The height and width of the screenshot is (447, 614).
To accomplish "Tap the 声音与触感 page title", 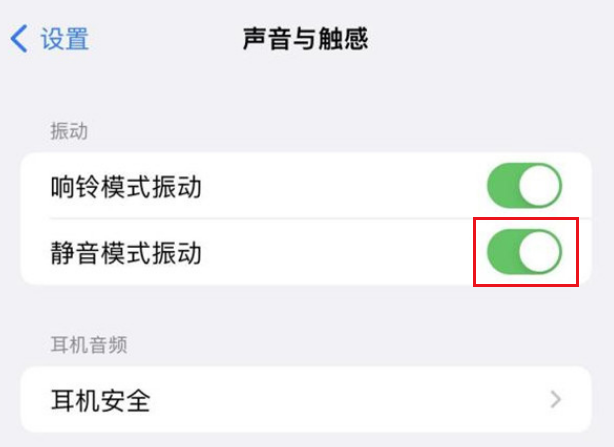I will 306,39.
